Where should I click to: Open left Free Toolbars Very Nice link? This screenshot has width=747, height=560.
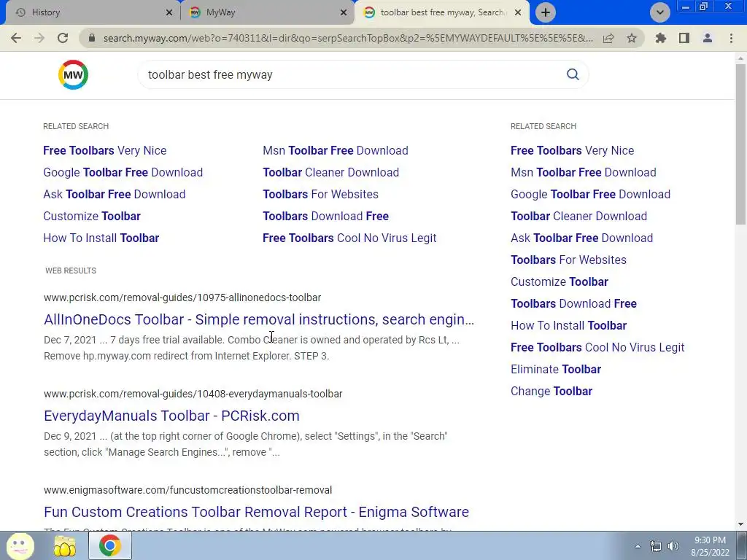point(105,150)
